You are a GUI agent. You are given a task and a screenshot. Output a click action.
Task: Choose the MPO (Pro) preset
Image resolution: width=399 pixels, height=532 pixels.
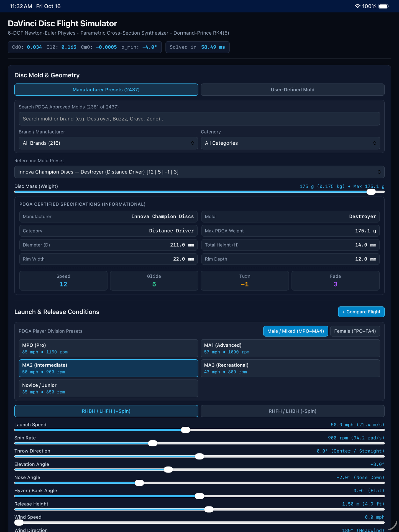tap(108, 348)
